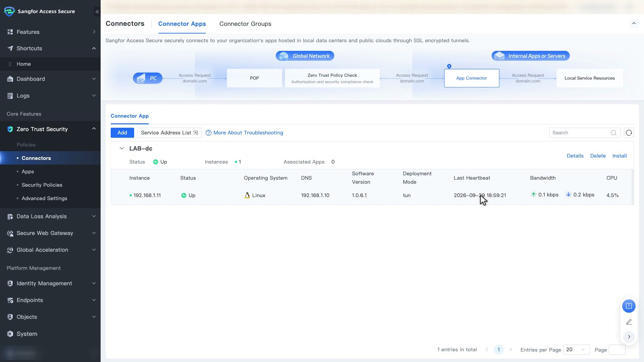
Task: Collapse the sidebar with the double-chevron icon
Action: 97,12
